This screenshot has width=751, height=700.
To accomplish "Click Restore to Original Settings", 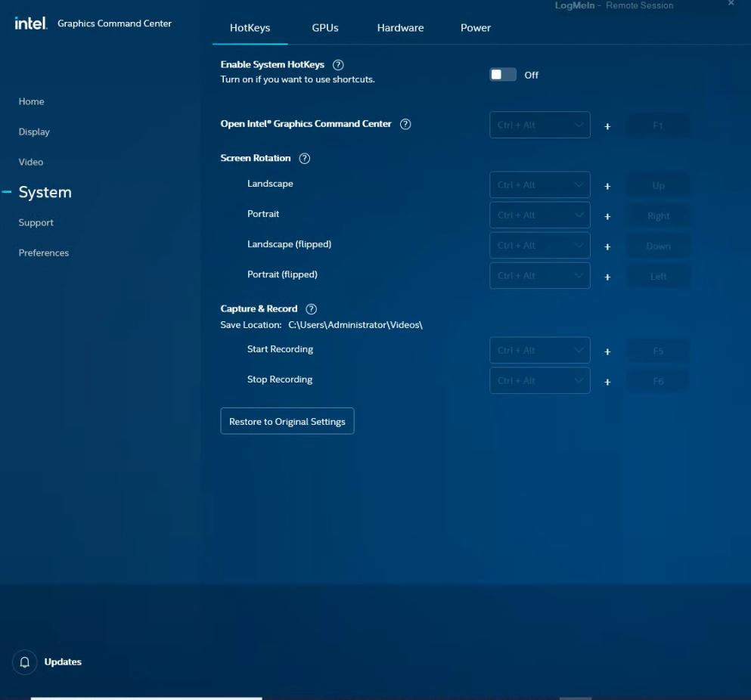I will pos(287,421).
